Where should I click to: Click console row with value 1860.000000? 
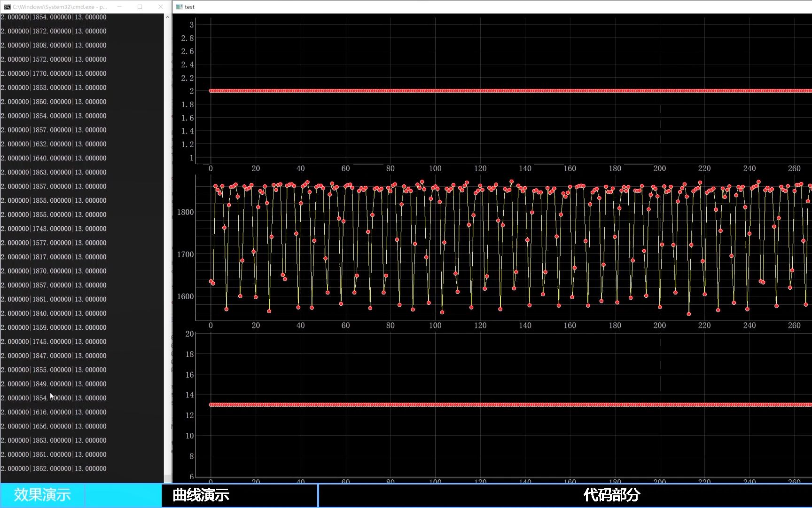[54, 102]
